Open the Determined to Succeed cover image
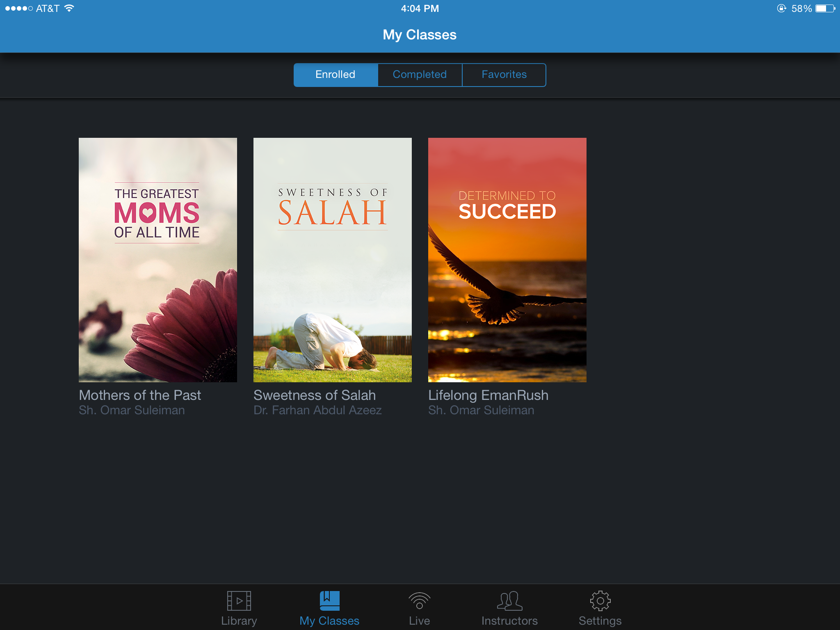 pyautogui.click(x=507, y=260)
